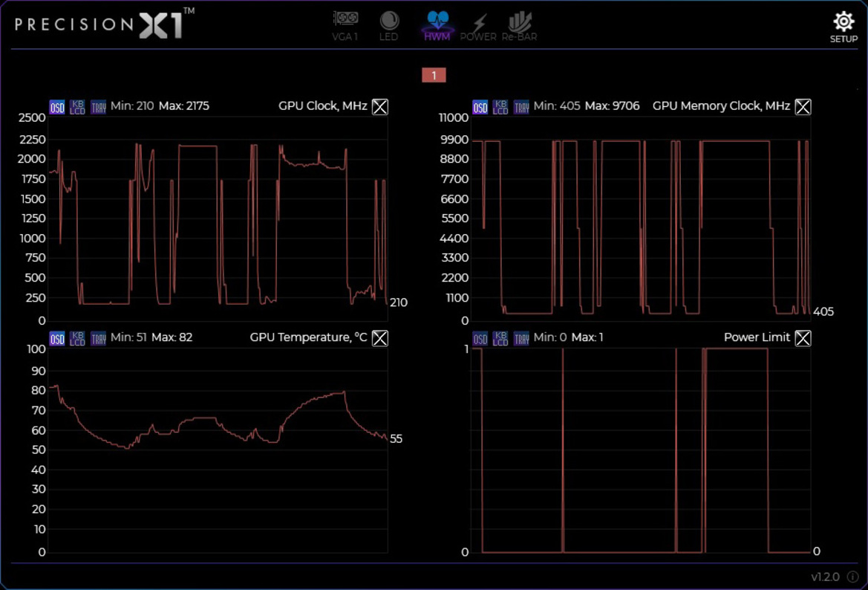This screenshot has height=590, width=868.
Task: Toggle OSD for GPU Memory Clock graph
Action: tap(480, 107)
